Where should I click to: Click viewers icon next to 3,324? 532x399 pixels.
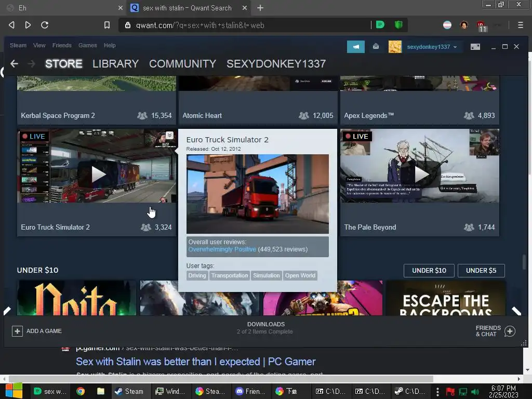(x=146, y=228)
